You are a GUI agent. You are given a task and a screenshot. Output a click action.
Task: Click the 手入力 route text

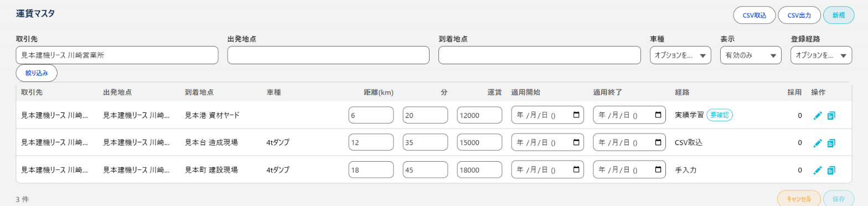click(685, 169)
